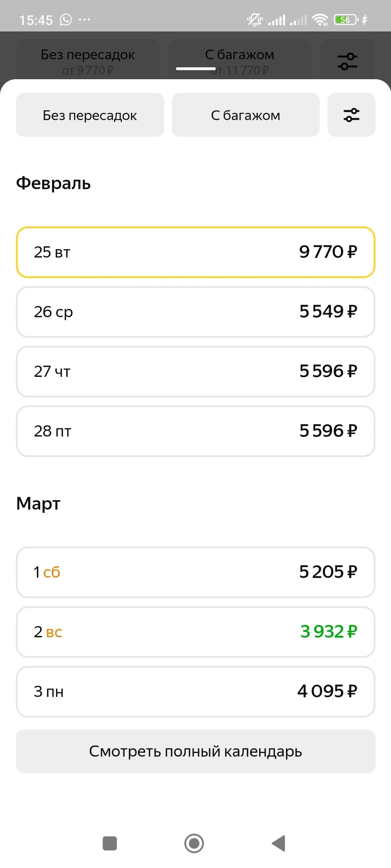Tap the dimmed background filter settings icon
The width and height of the screenshot is (391, 868).
347,61
